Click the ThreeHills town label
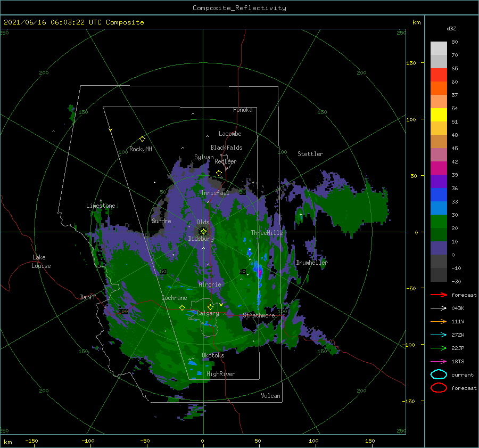The height and width of the screenshot is (448, 479). 267,233
